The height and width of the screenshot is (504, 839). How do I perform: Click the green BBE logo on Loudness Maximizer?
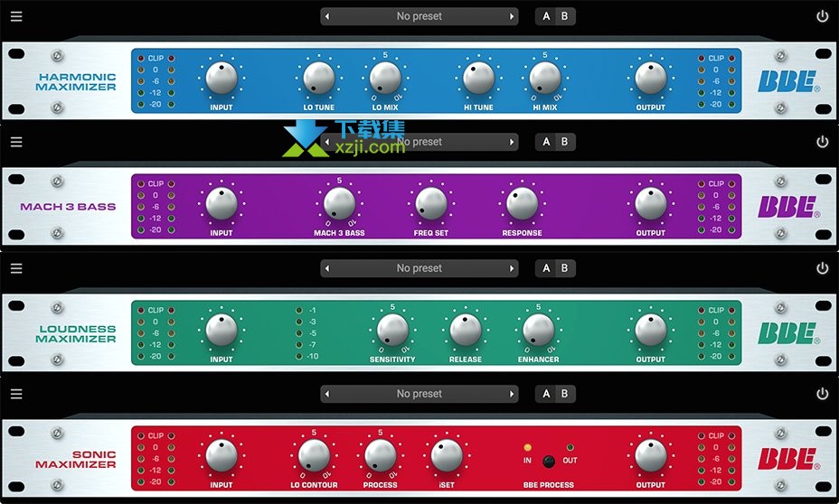tap(788, 333)
